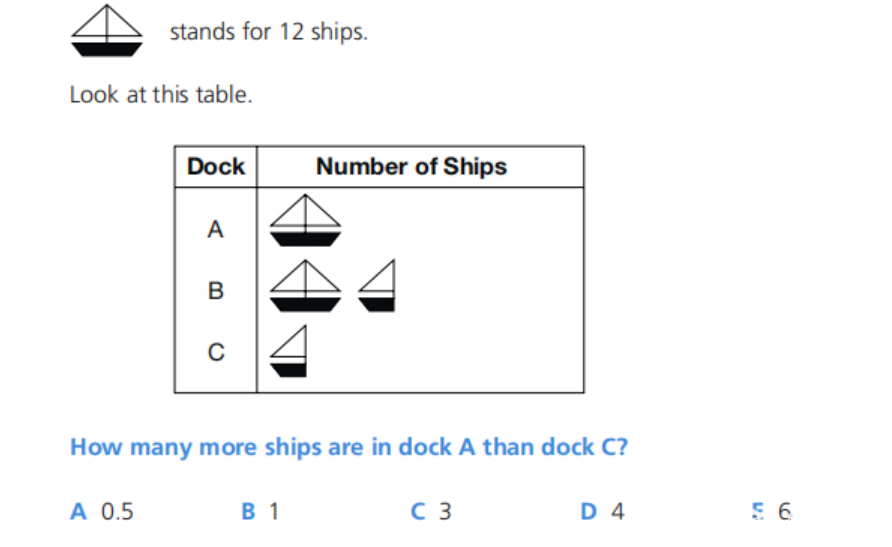Click the blue letter D label
892x547 pixels.
point(589,511)
